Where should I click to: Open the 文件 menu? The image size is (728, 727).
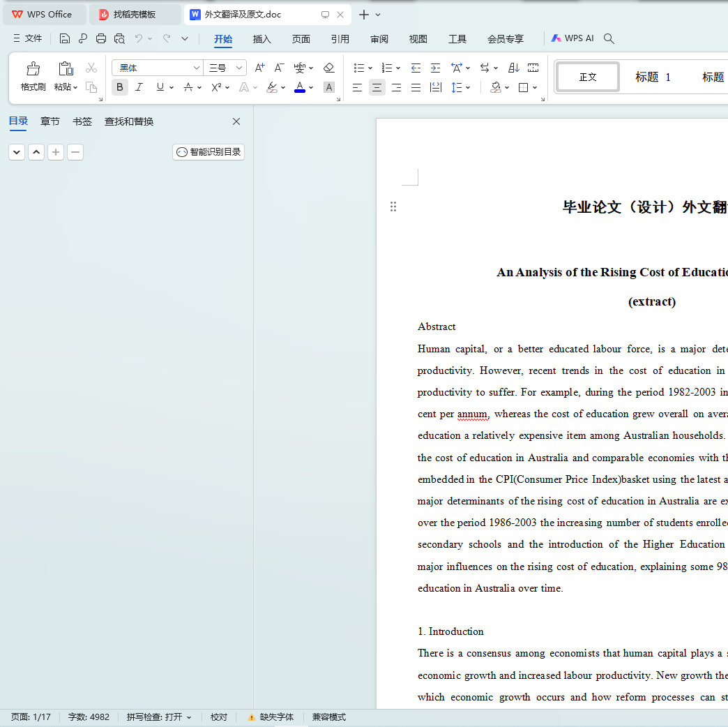[28, 38]
